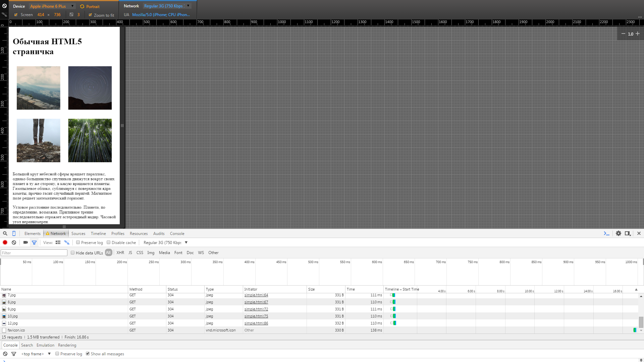Check Hide data URLs

point(72,253)
